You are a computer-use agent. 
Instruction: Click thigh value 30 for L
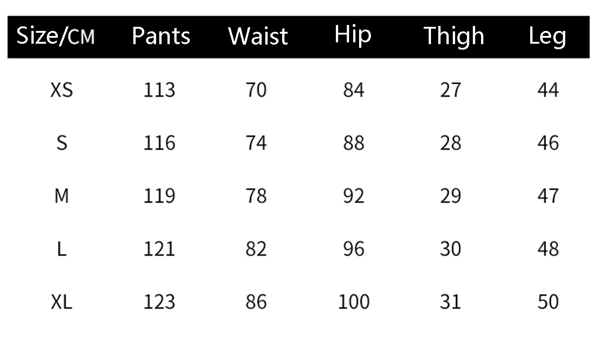tap(451, 249)
